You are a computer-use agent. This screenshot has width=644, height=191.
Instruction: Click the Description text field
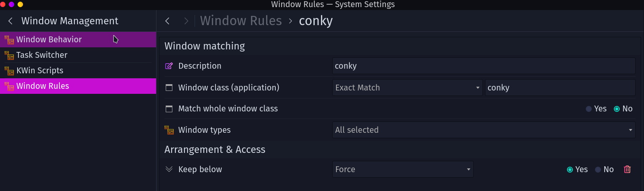(x=483, y=66)
